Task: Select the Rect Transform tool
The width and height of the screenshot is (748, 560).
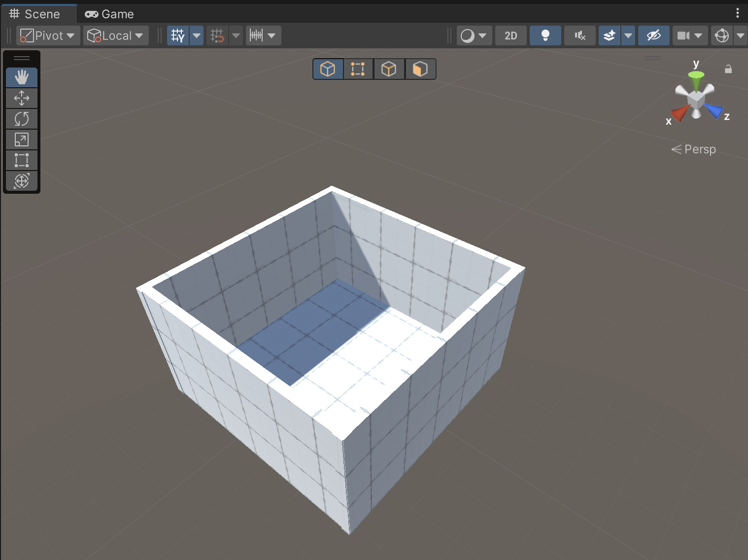Action: click(x=22, y=160)
